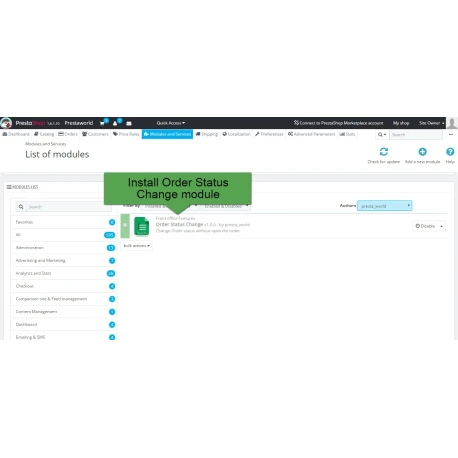This screenshot has height=458, width=458.
Task: Click the PrestaShop logo
Action: 6,123
